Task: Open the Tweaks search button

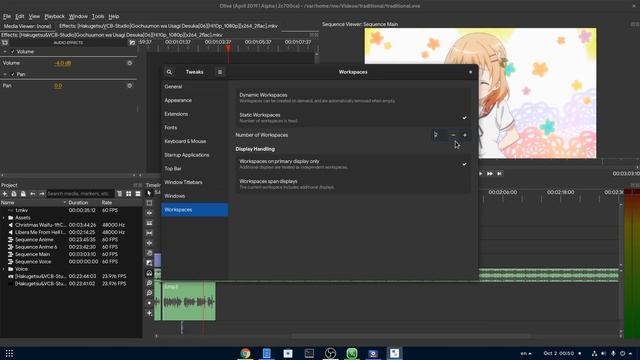Action: click(x=169, y=72)
